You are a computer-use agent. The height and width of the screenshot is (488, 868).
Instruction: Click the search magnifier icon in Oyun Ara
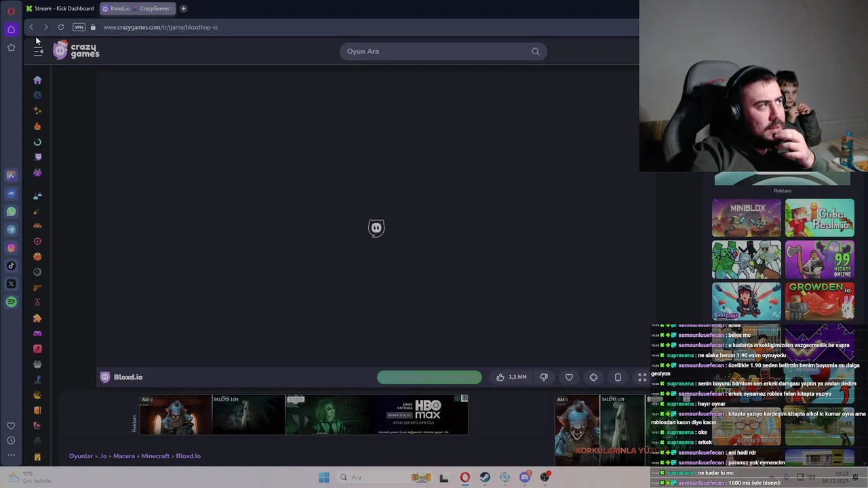point(536,52)
